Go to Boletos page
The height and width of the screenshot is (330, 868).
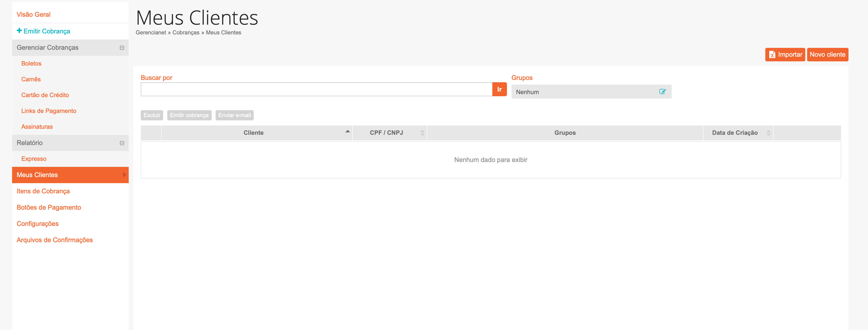click(x=31, y=63)
